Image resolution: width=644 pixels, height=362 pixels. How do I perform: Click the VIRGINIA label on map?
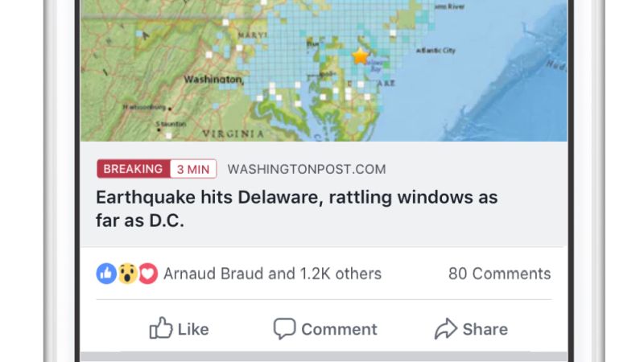pos(233,134)
